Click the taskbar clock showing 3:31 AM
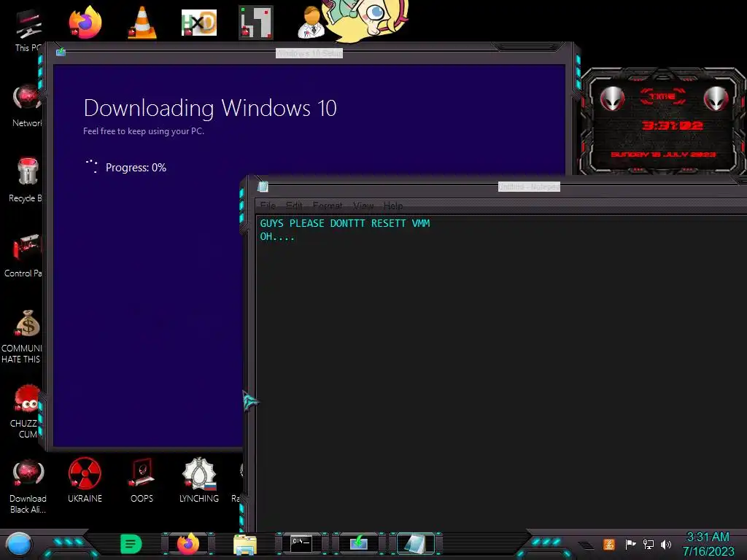Screen dimensions: 747x560 point(708,544)
